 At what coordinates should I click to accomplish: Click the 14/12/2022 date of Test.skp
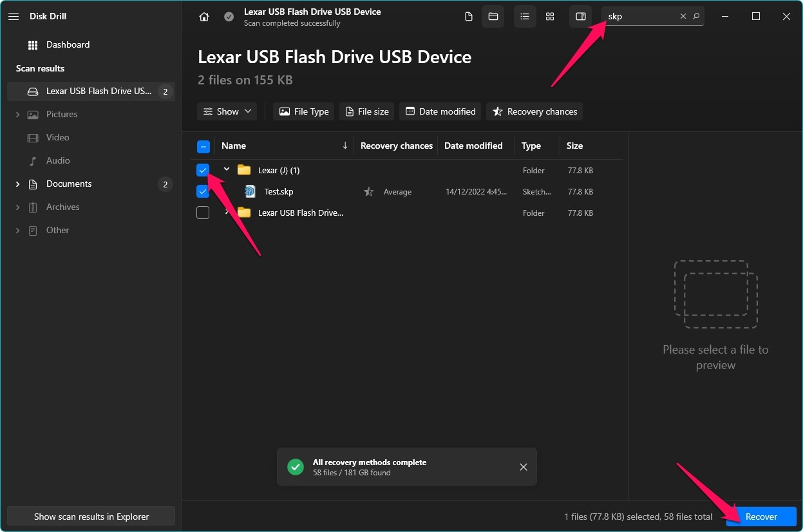point(477,192)
